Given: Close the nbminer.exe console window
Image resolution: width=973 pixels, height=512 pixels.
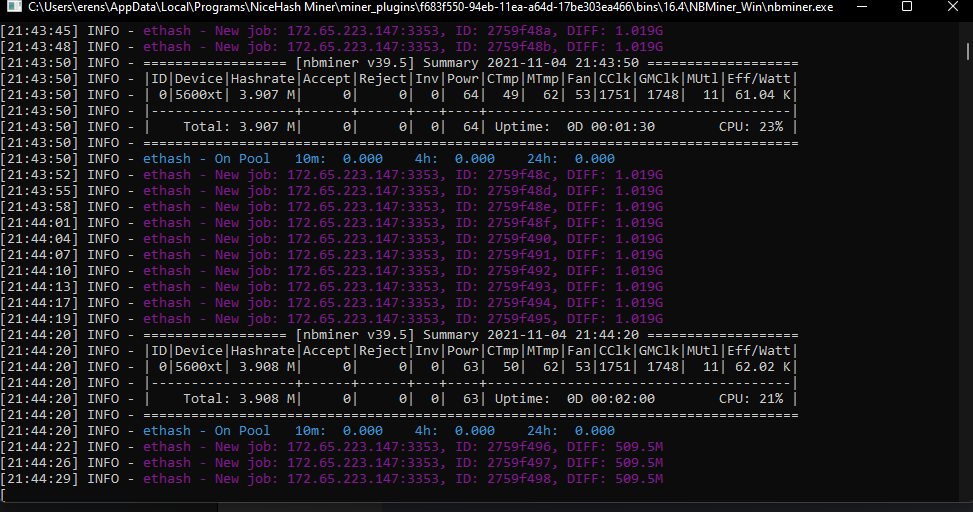Looking at the screenshot, I should 953,7.
